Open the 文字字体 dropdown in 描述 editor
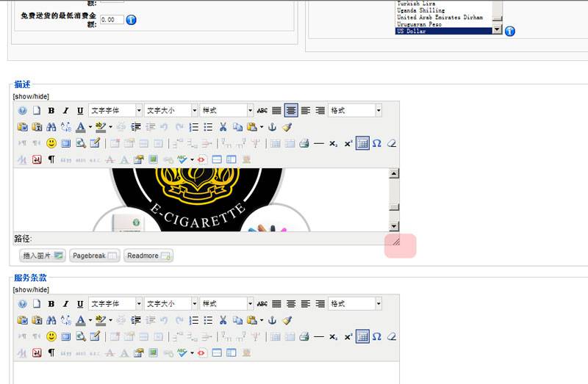588x384 pixels. 115,110
